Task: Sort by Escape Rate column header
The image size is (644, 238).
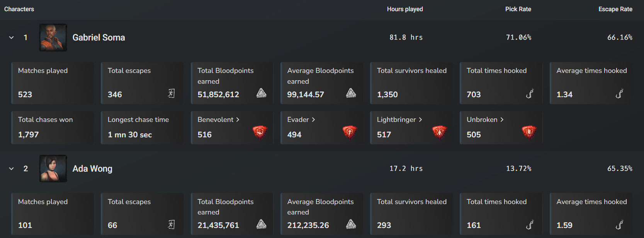Action: [615, 9]
